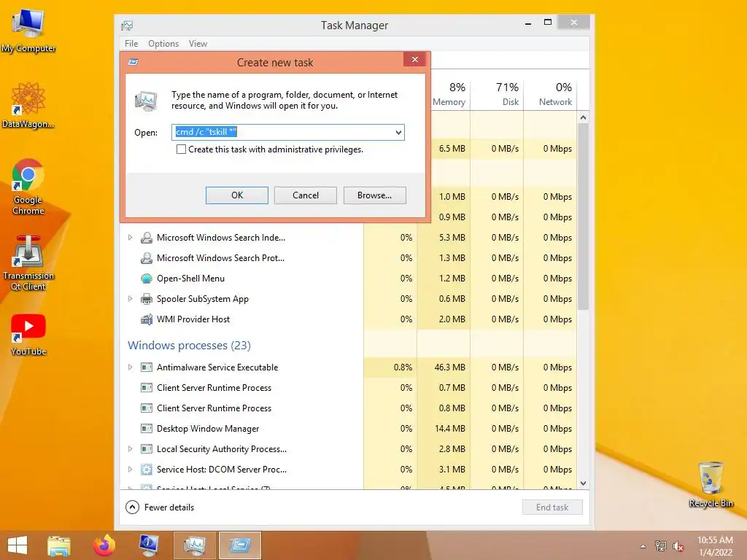This screenshot has height=560, width=747.
Task: Open the clock showing 10:55 AM
Action: 715,546
